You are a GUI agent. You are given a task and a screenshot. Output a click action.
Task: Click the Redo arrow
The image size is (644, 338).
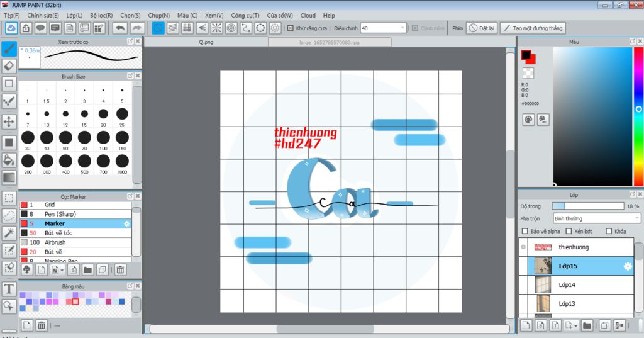tap(137, 28)
